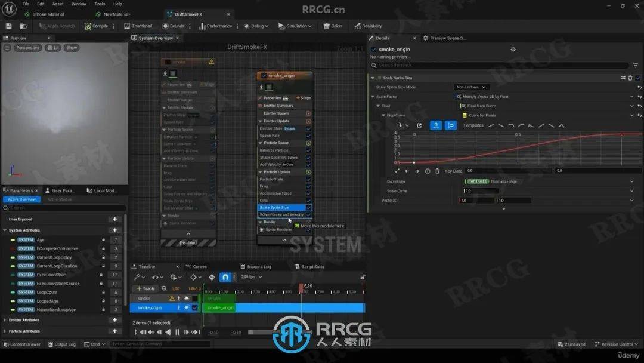Screen dimensions: 644x363
Task: Click the Show button in the preview
Action: coord(72,48)
